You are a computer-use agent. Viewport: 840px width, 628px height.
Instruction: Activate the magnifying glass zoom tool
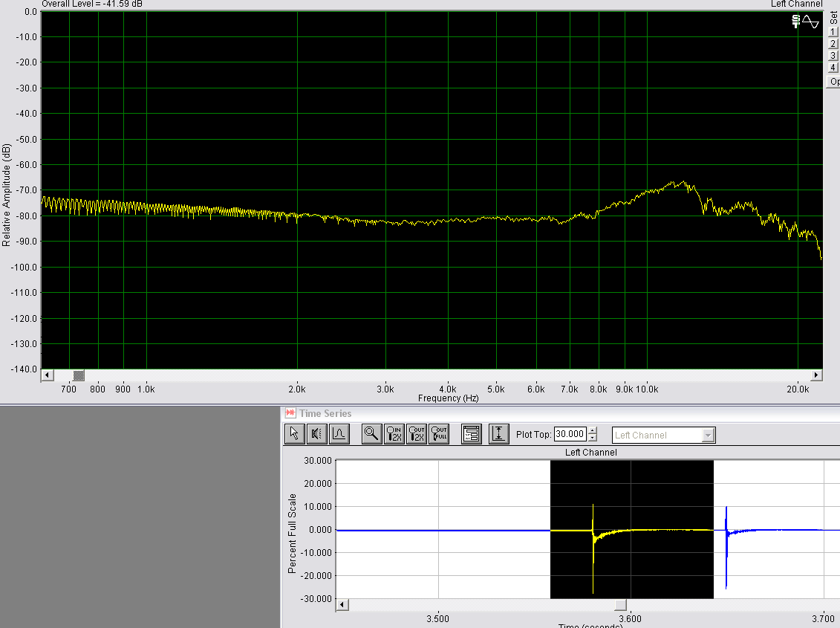(x=371, y=434)
